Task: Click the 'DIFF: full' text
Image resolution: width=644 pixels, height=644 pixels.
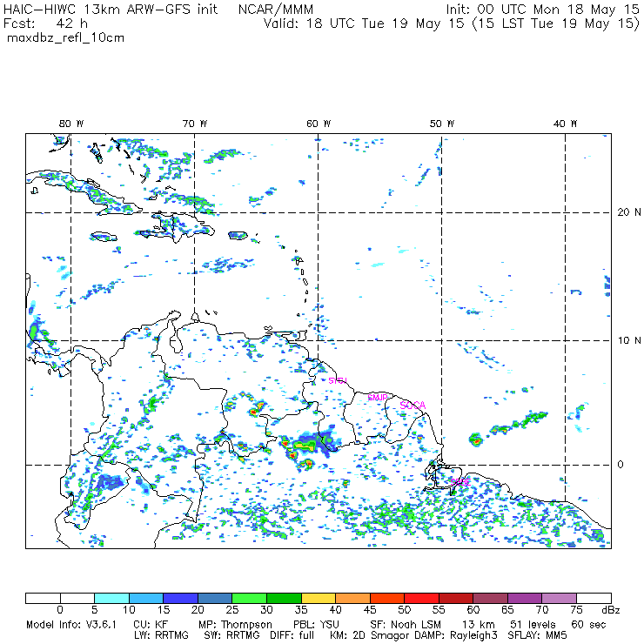Action: (x=292, y=635)
